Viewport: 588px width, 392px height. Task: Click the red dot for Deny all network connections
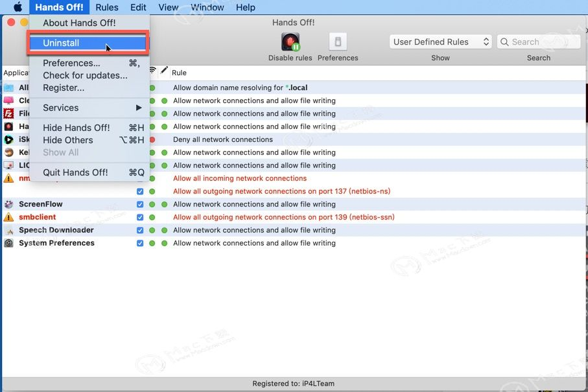tap(152, 140)
